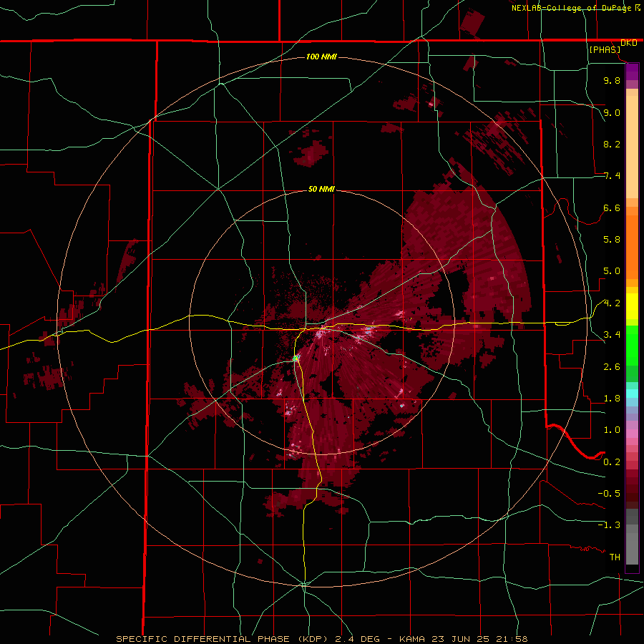Click the [PHAS] legend unit label

[x=605, y=49]
